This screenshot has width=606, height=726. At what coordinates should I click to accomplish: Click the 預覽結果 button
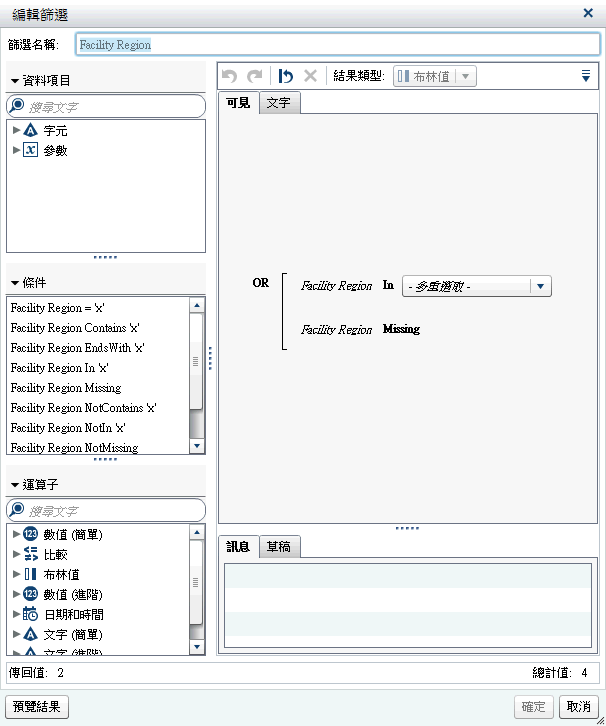[x=37, y=707]
